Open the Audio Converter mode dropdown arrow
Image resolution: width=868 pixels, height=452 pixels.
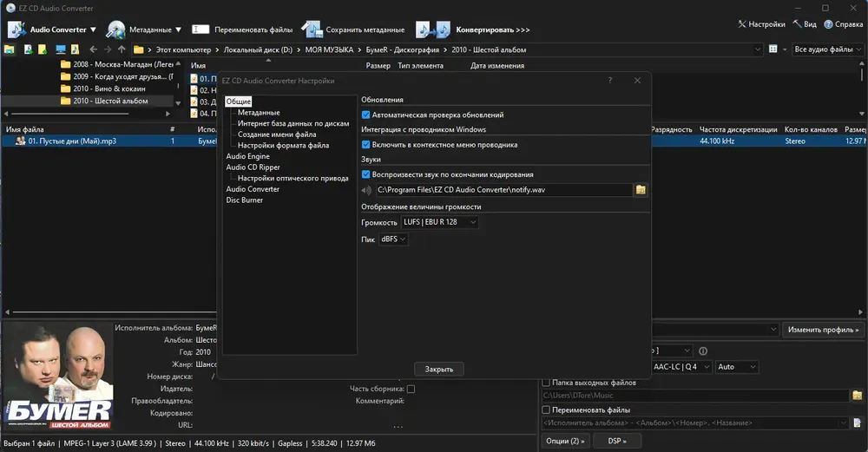[93, 29]
